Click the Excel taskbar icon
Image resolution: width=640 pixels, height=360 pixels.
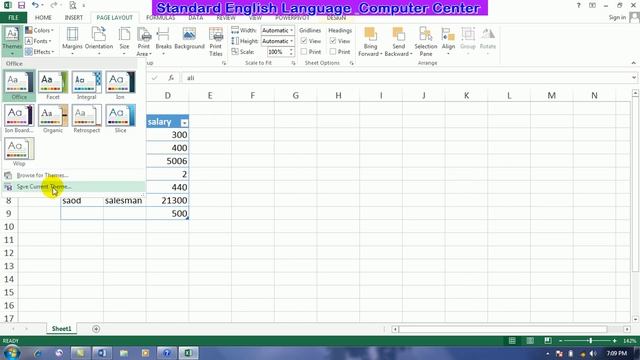coord(188,353)
